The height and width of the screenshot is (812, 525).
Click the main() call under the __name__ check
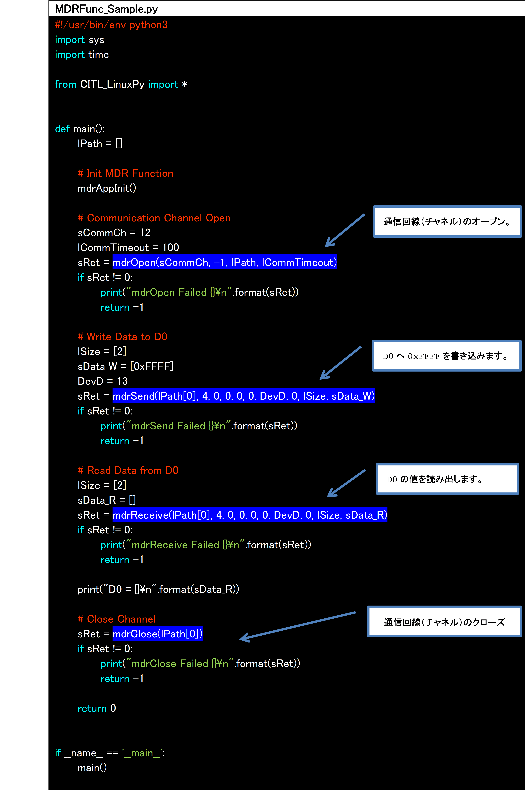(92, 768)
